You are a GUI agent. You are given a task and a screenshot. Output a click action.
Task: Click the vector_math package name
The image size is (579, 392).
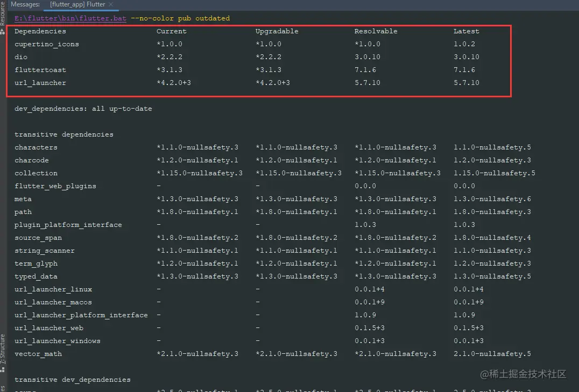coord(38,354)
